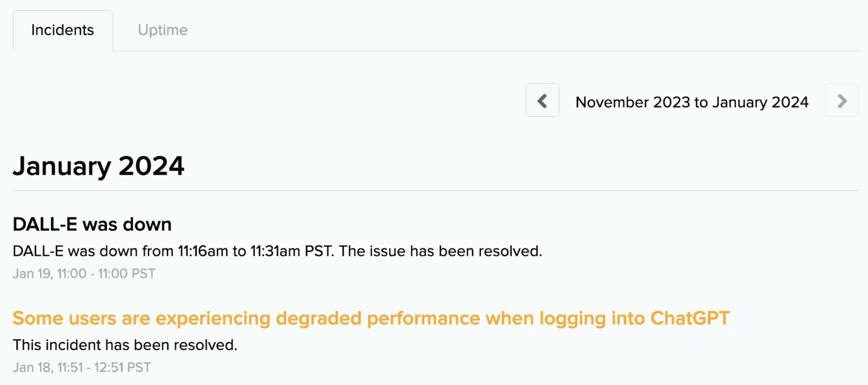Click the 'January 2024' month heading

98,167
